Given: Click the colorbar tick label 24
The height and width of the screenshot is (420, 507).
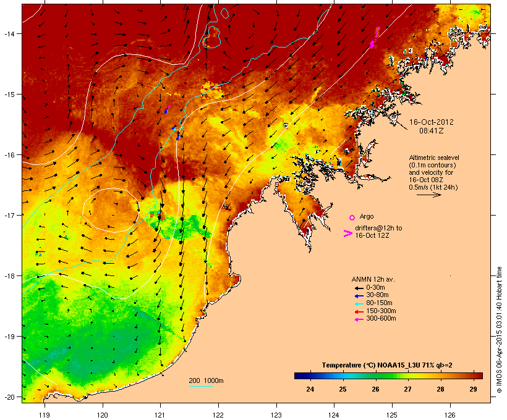Looking at the screenshot, I should click(310, 389).
